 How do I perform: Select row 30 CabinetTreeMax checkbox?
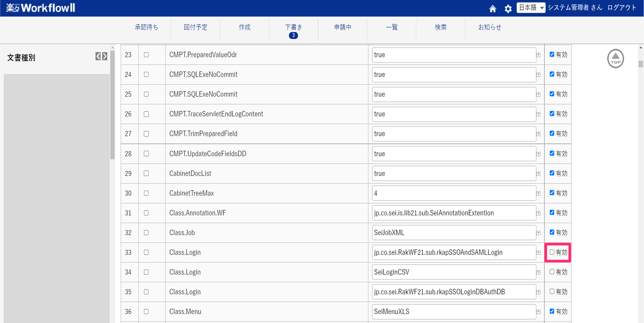(x=146, y=193)
